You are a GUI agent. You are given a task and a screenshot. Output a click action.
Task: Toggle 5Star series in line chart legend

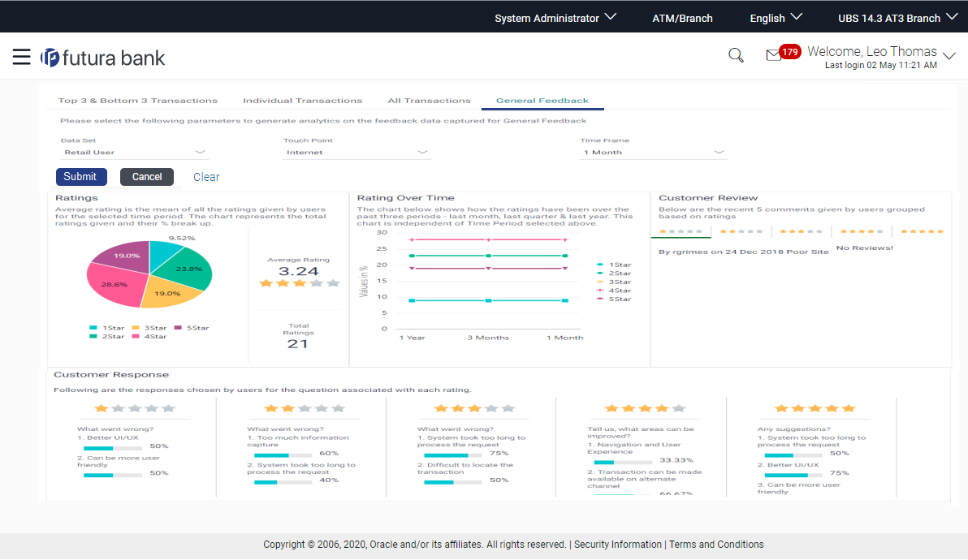click(x=614, y=299)
